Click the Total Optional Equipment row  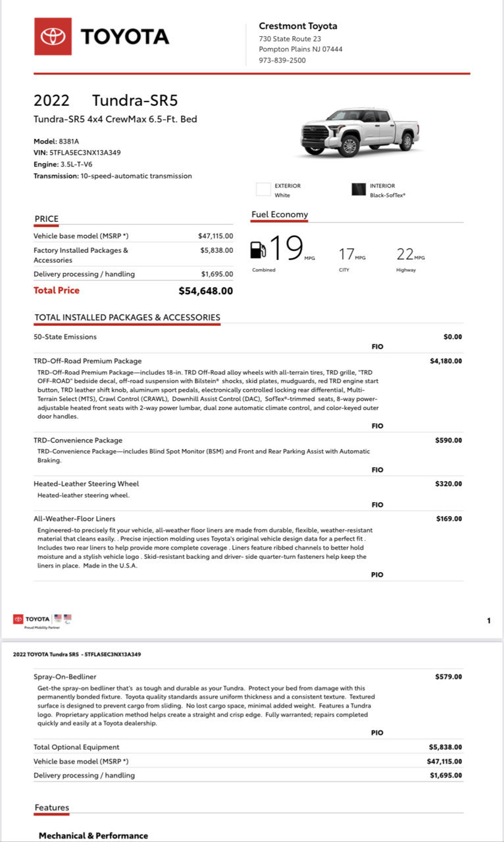249,747
